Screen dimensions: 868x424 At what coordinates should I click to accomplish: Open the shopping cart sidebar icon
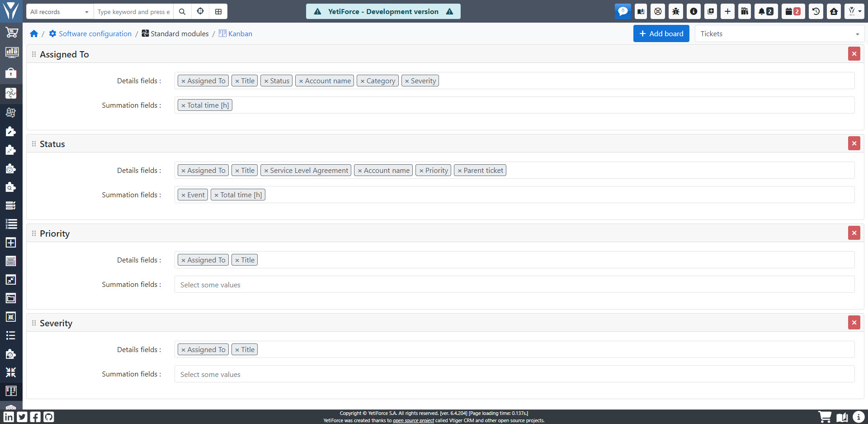point(11,33)
